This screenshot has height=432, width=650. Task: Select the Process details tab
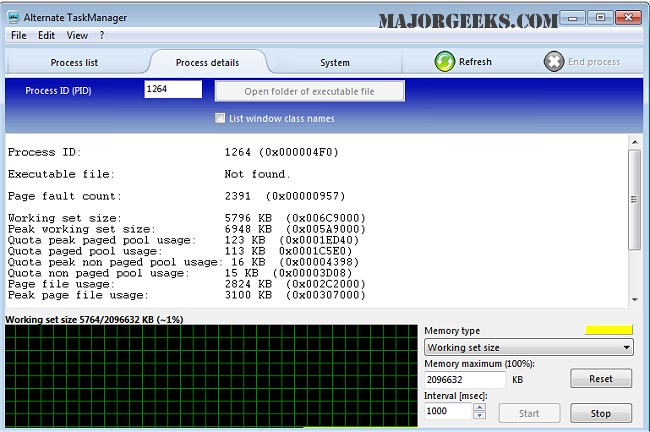click(207, 63)
